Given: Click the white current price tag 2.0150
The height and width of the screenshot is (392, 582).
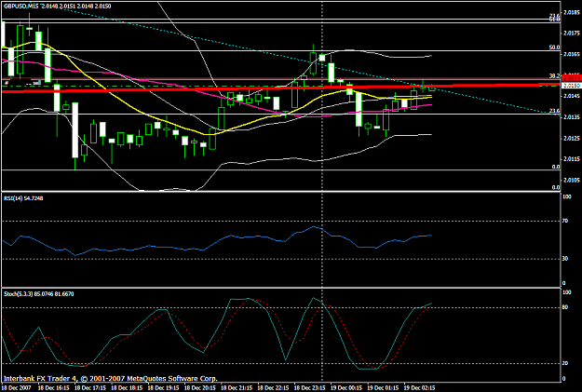Looking at the screenshot, I should tap(572, 86).
